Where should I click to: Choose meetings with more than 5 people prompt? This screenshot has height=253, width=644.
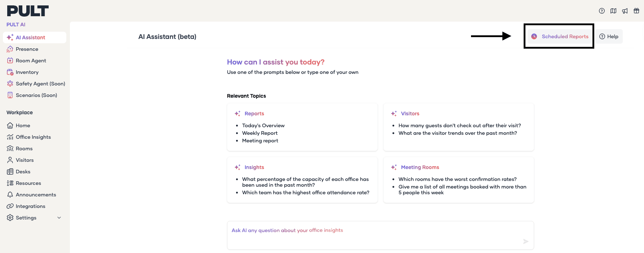point(462,190)
